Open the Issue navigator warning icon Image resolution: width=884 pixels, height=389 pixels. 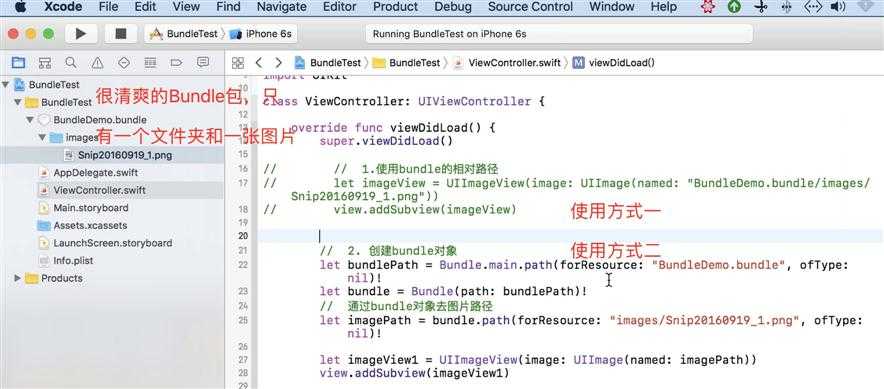coord(98,63)
